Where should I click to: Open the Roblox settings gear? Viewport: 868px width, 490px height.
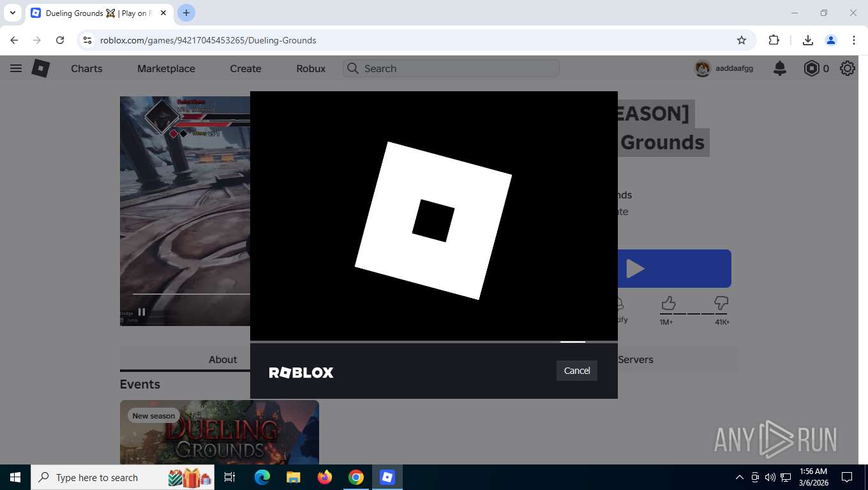click(x=848, y=68)
